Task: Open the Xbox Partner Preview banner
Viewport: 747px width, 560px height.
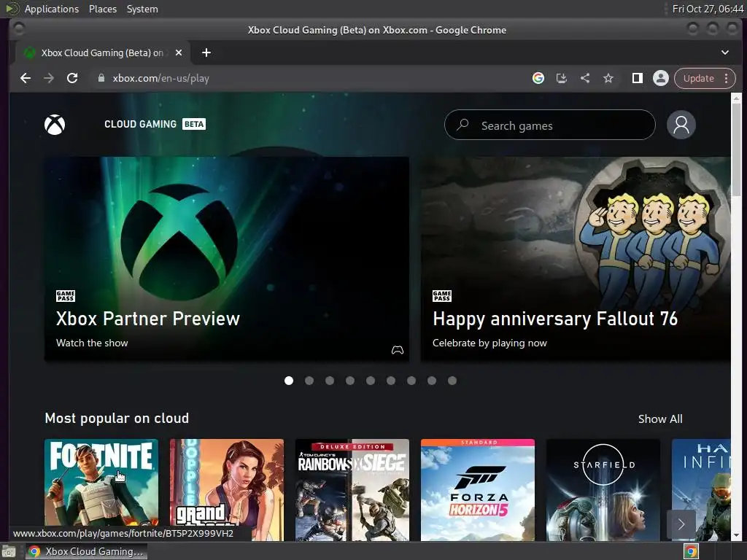Action: click(227, 259)
